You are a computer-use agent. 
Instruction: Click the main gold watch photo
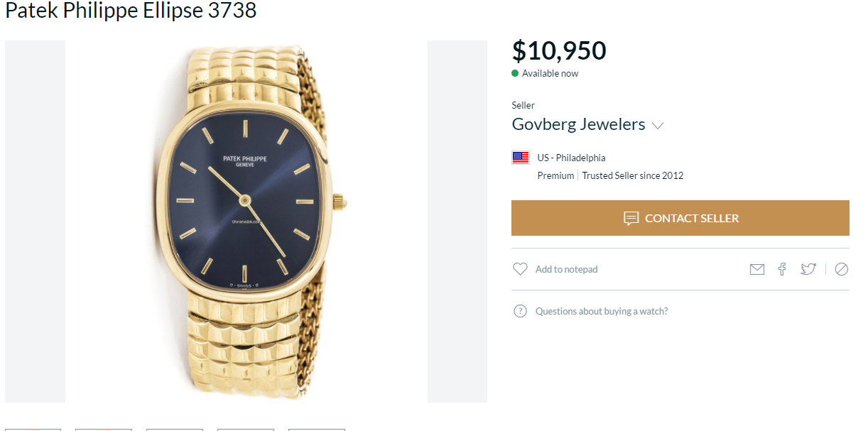[x=246, y=221]
